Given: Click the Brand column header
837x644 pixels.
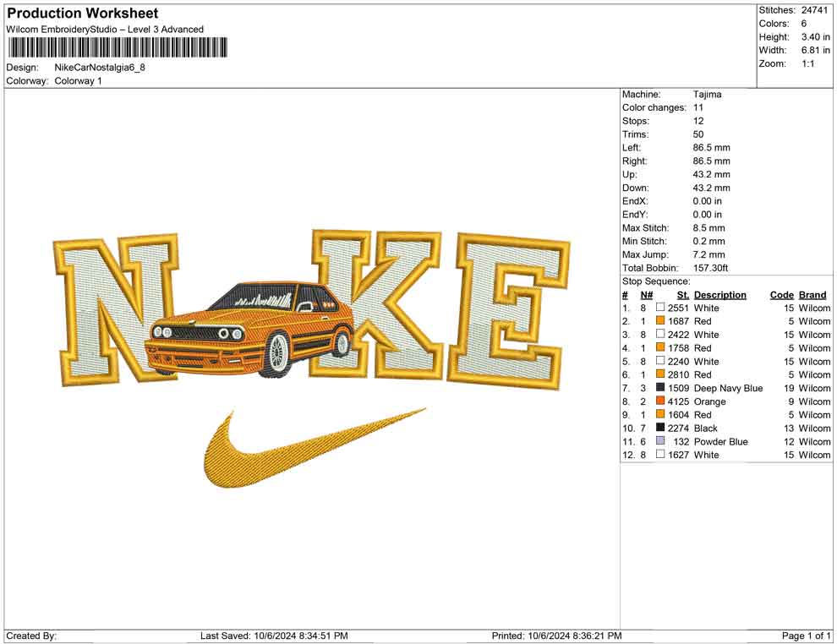Looking at the screenshot, I should pos(812,294).
